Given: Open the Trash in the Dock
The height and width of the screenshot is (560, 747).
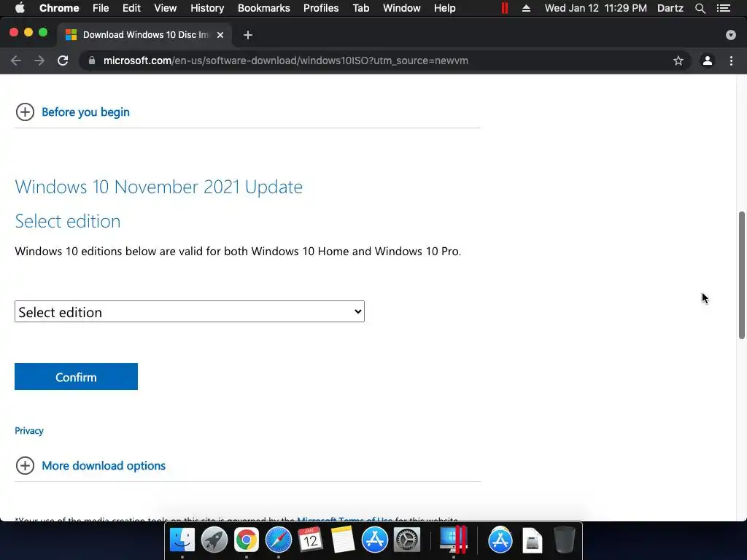Looking at the screenshot, I should click(565, 540).
